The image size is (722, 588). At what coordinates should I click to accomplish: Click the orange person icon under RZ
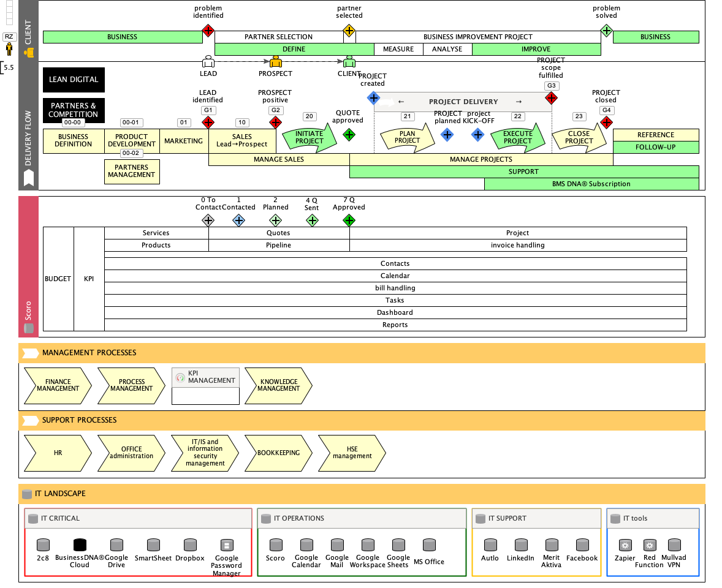click(x=9, y=48)
